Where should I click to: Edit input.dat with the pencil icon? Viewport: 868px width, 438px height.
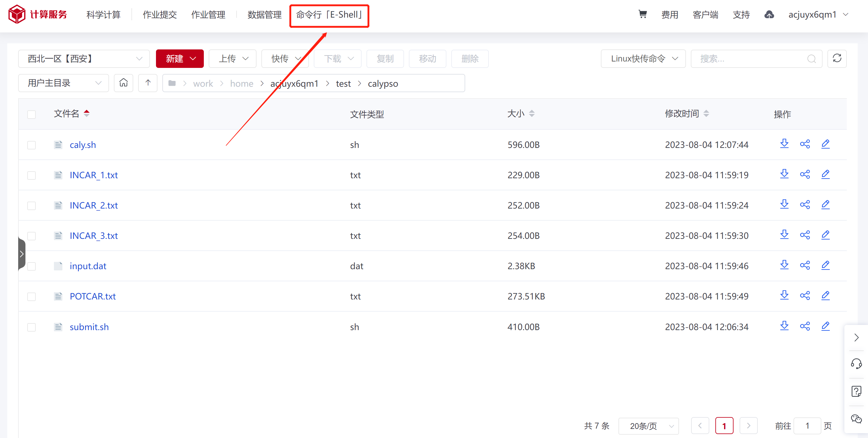coord(825,265)
